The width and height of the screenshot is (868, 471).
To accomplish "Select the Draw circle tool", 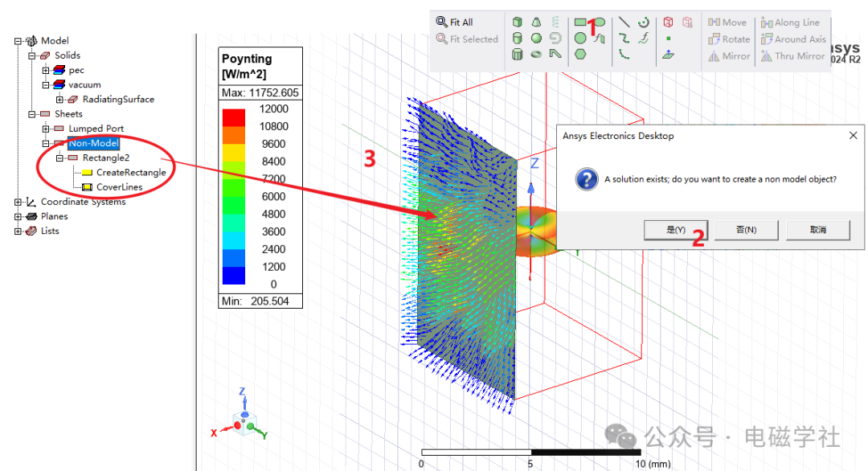I will 580,39.
